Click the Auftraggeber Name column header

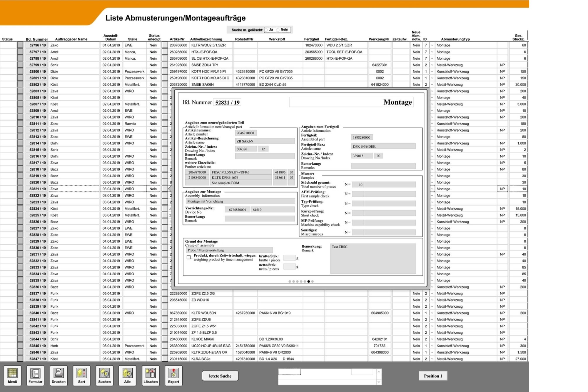tap(71, 39)
